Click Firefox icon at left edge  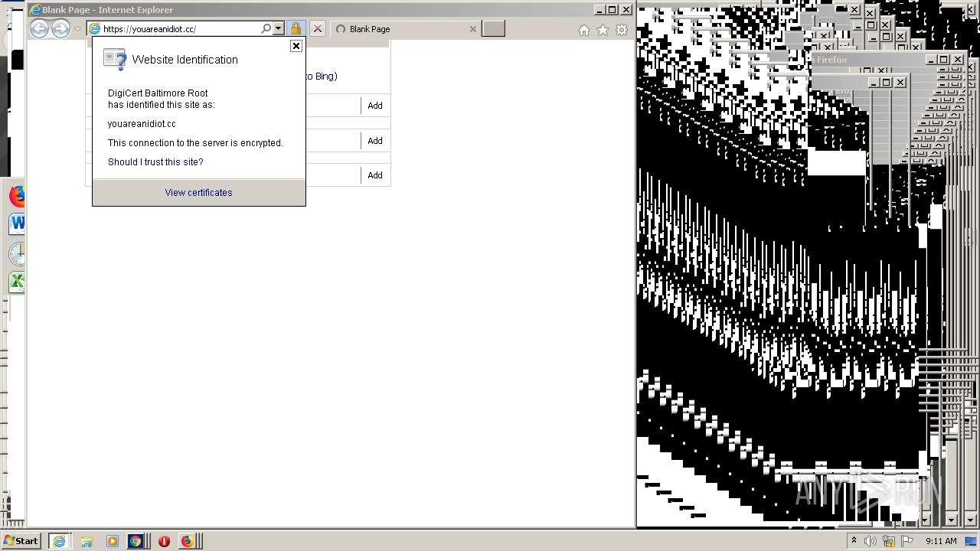coord(16,196)
